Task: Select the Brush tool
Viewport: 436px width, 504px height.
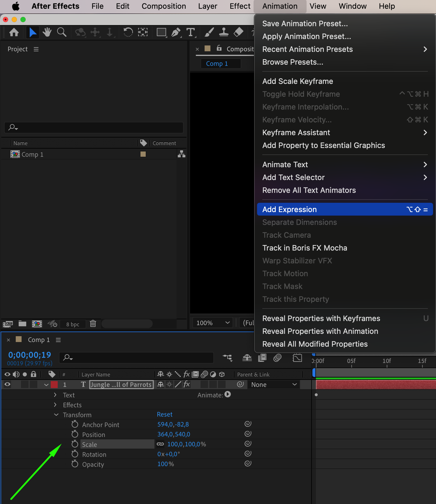Action: [x=209, y=32]
